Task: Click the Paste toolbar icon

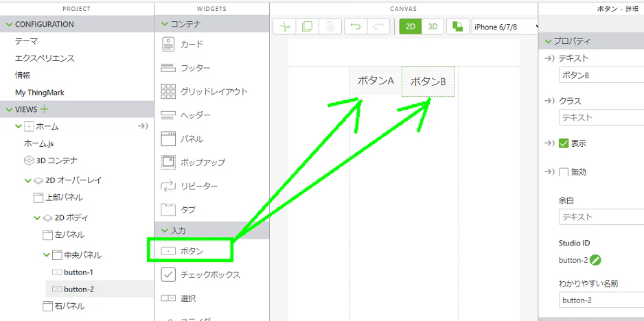Action: click(330, 27)
